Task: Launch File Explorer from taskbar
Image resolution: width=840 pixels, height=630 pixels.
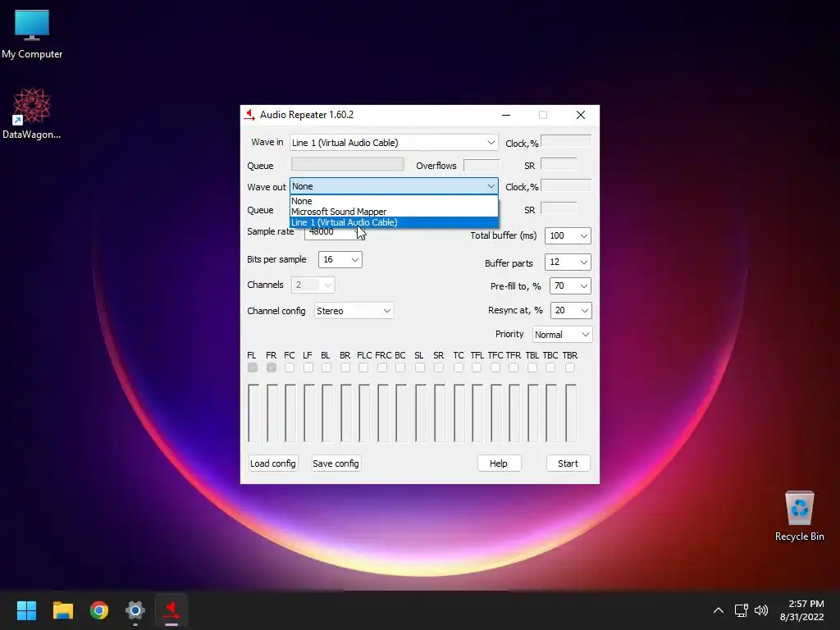Action: (x=62, y=610)
